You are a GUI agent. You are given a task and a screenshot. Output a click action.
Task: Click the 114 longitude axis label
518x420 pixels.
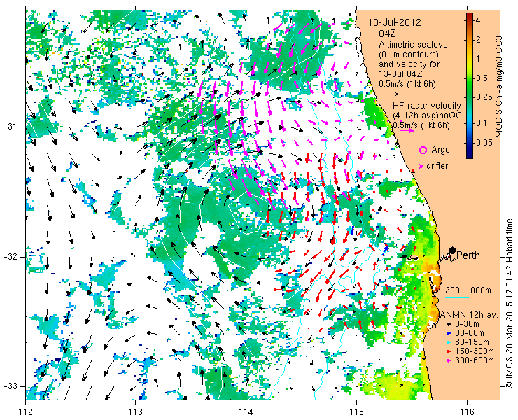tap(246, 412)
